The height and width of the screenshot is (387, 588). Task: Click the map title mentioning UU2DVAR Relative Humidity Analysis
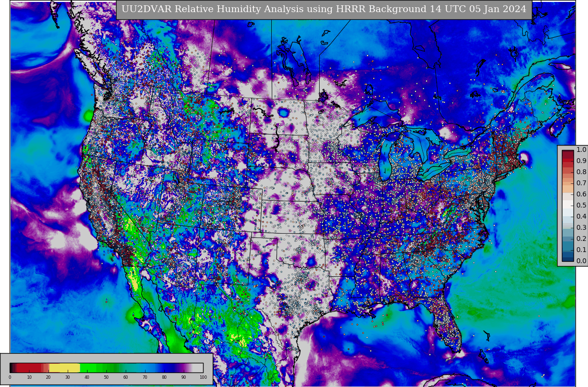pos(324,9)
